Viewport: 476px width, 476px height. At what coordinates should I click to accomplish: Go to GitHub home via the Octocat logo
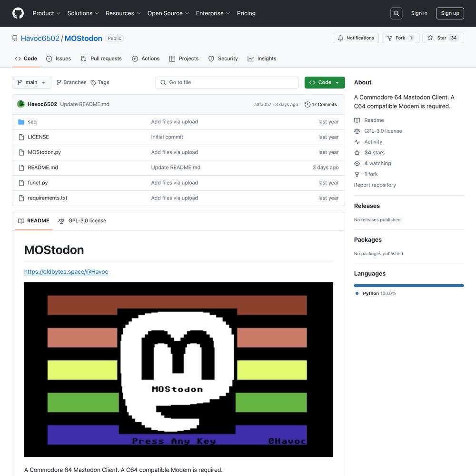point(18,13)
